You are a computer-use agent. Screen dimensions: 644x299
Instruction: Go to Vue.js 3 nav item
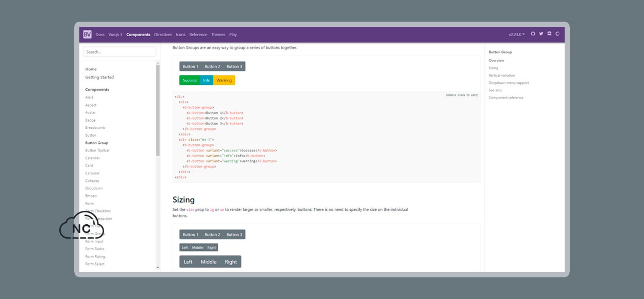pos(115,35)
